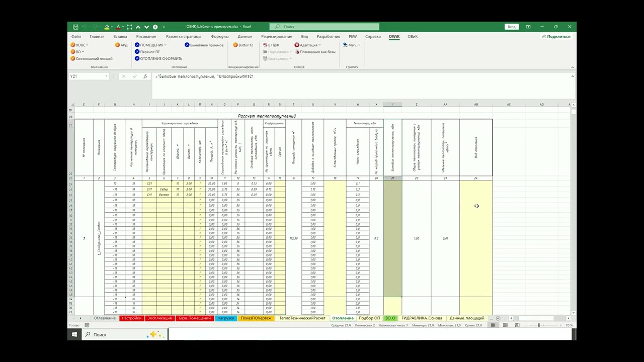Open the ОВиК ribbon tab
The height and width of the screenshot is (362, 644).
tap(413, 36)
